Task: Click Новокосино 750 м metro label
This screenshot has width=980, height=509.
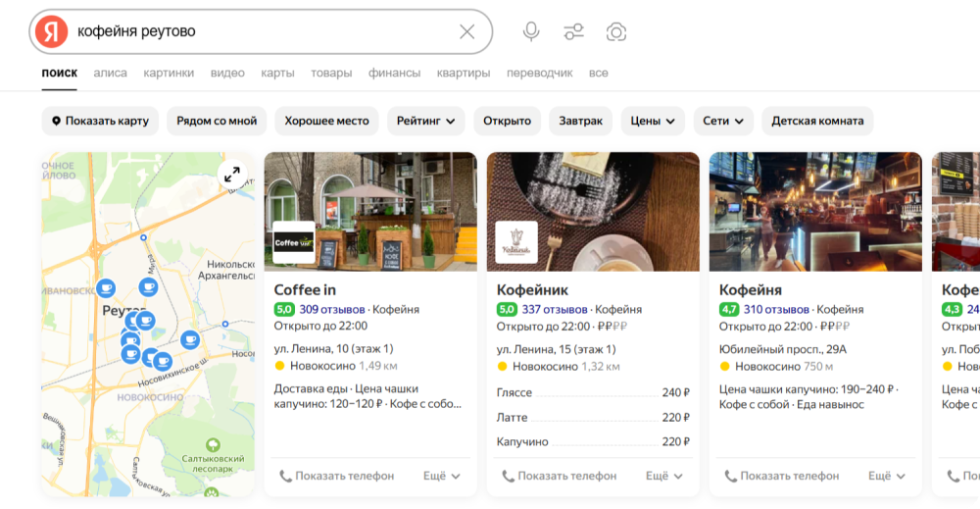Action: (x=776, y=367)
